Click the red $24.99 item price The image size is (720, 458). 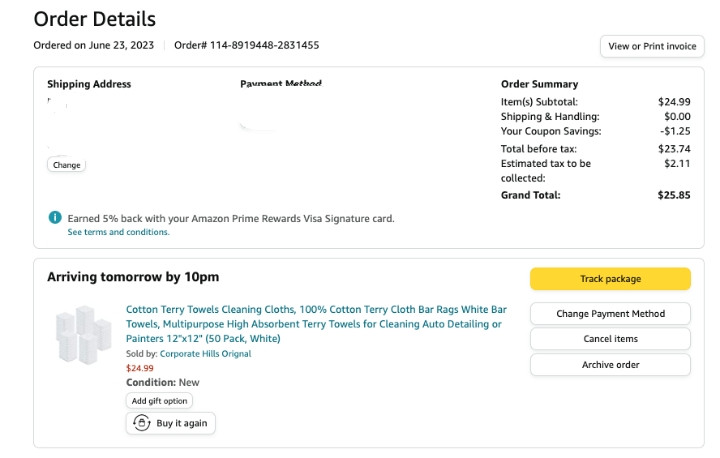pyautogui.click(x=140, y=368)
